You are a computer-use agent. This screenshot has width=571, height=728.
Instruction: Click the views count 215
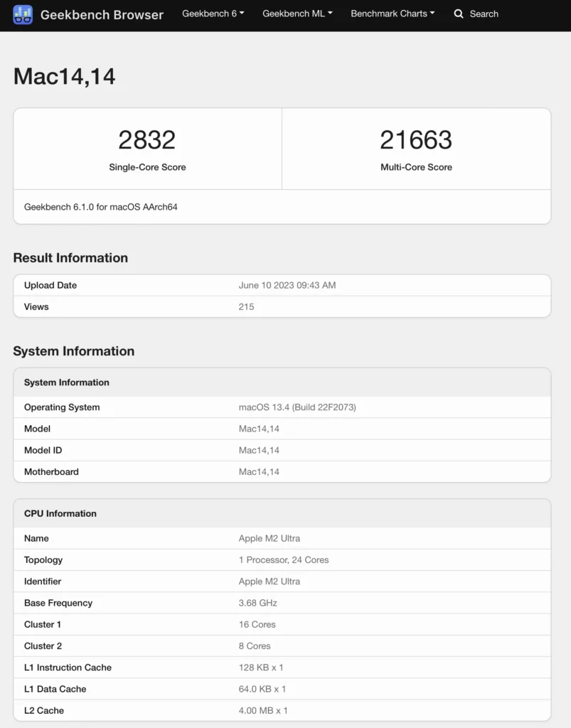point(246,307)
